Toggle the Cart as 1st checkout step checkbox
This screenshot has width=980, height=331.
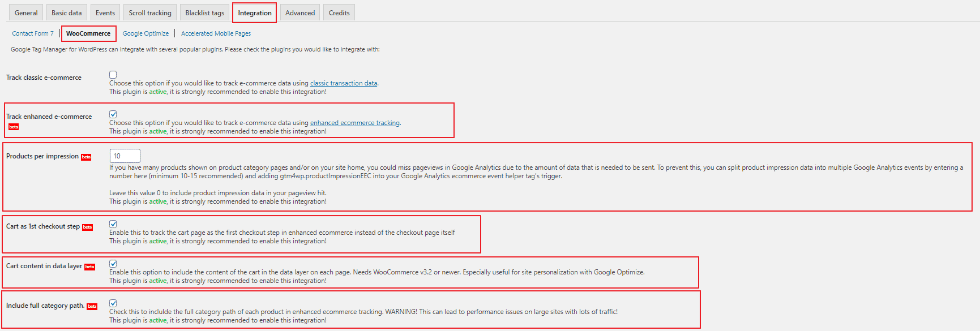113,224
